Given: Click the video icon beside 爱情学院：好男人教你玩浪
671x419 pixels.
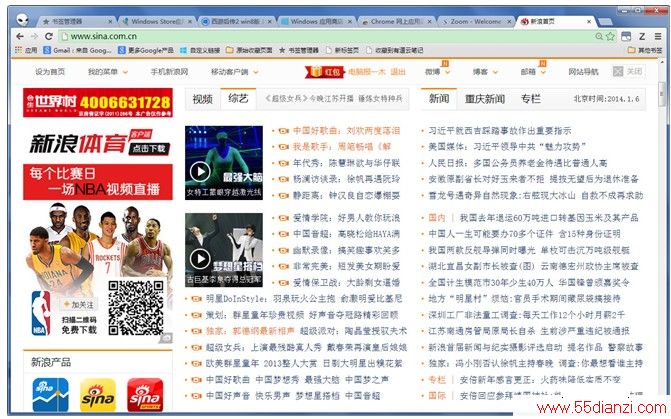Looking at the screenshot, I should (x=283, y=218).
